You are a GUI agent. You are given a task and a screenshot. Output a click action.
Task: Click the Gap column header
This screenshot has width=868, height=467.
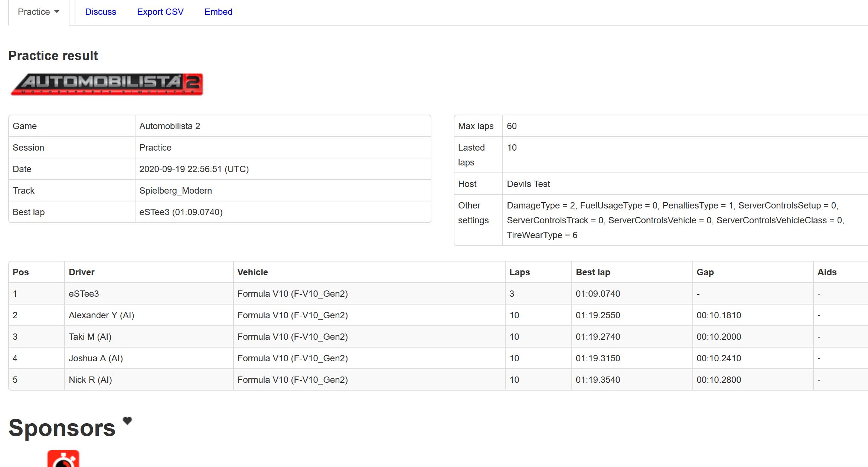click(705, 272)
